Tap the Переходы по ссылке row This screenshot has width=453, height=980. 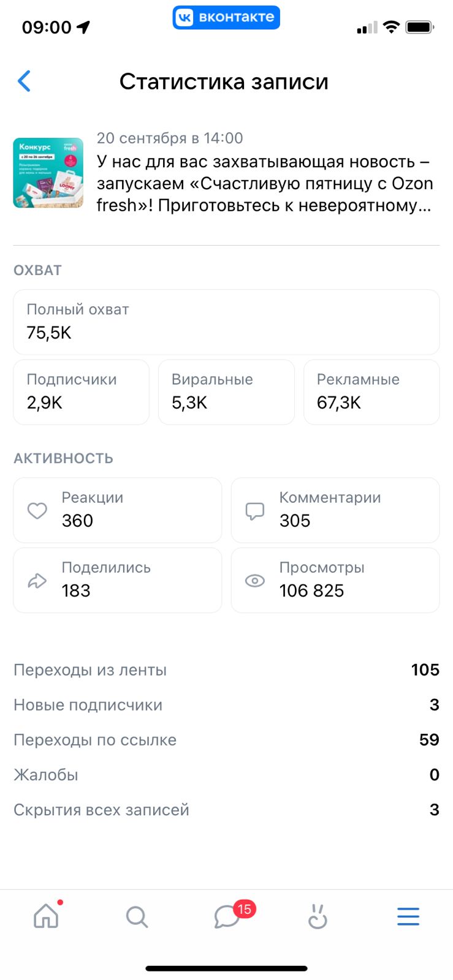pyautogui.click(x=226, y=740)
